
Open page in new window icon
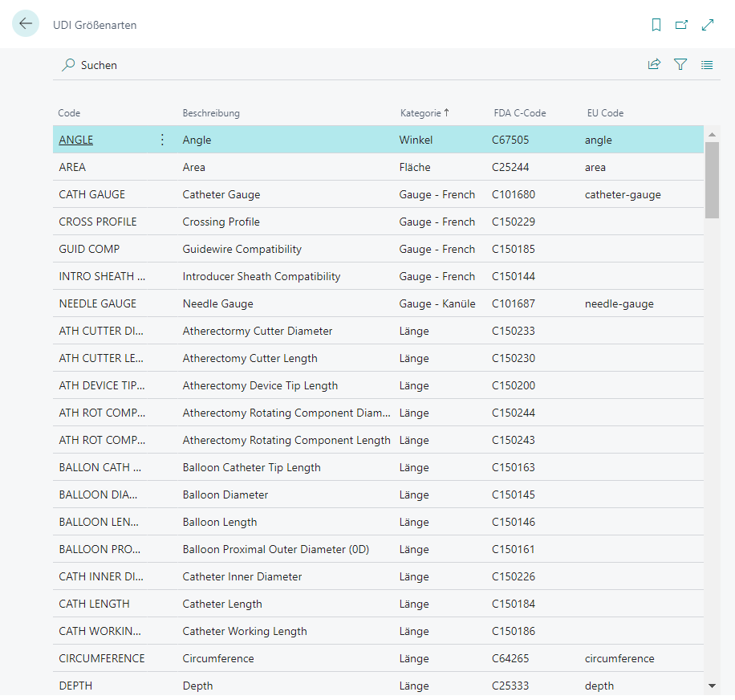pos(681,25)
